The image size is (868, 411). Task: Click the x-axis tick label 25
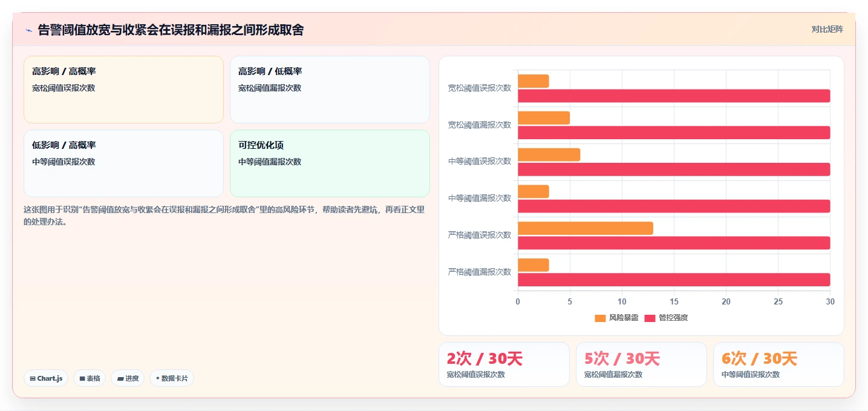pos(778,301)
